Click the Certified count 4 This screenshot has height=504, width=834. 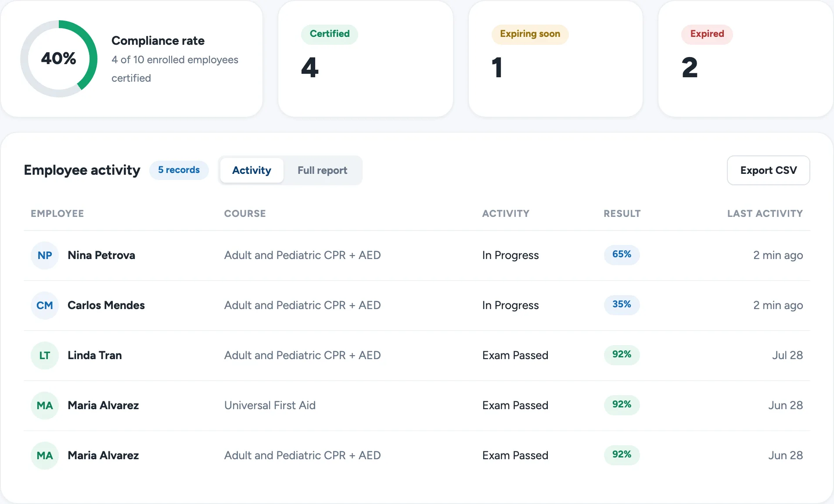click(x=310, y=68)
